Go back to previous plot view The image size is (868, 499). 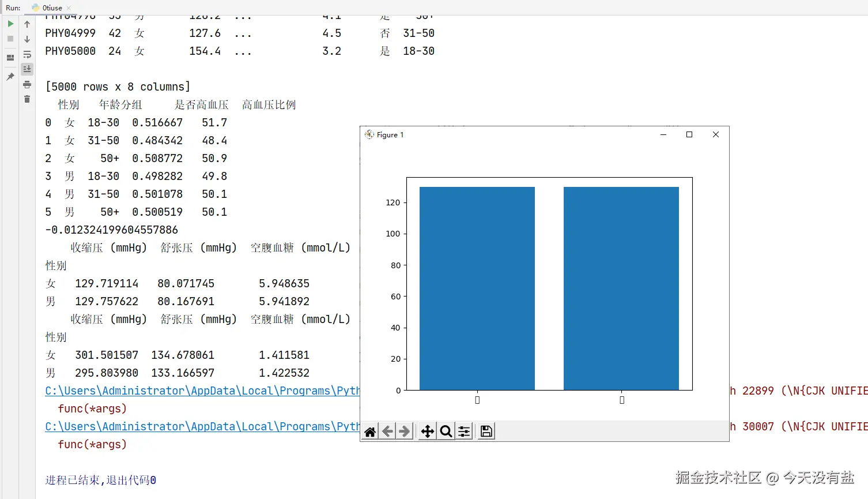(387, 432)
